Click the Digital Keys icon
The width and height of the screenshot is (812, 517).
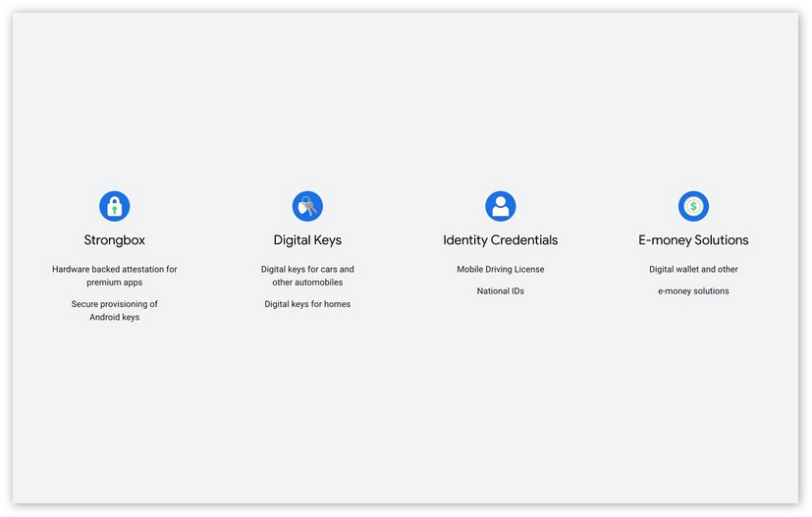click(307, 206)
